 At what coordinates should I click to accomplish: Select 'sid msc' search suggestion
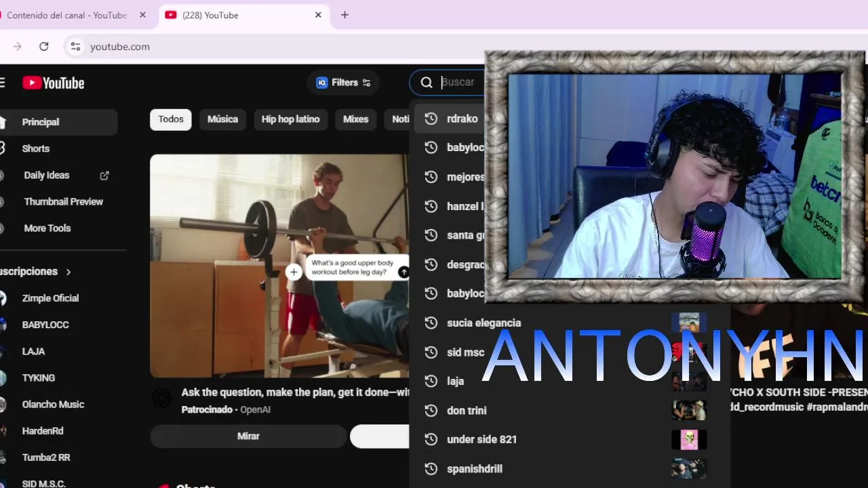coord(570,352)
